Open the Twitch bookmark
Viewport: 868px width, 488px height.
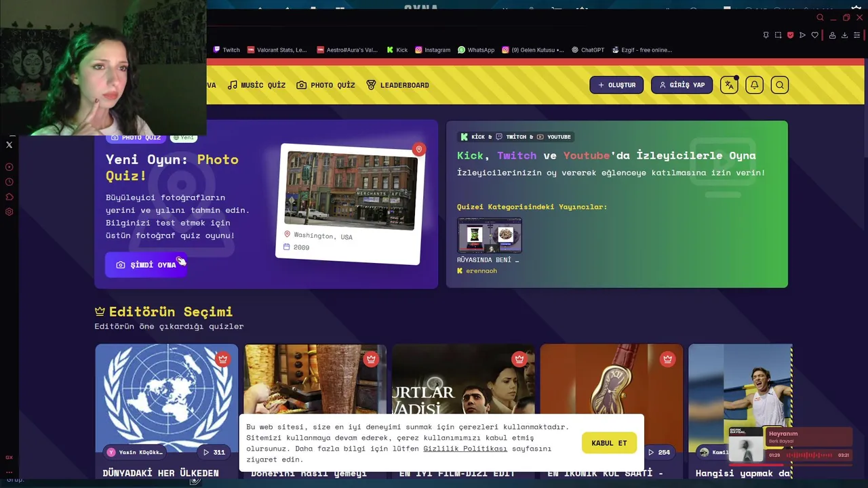(226, 49)
